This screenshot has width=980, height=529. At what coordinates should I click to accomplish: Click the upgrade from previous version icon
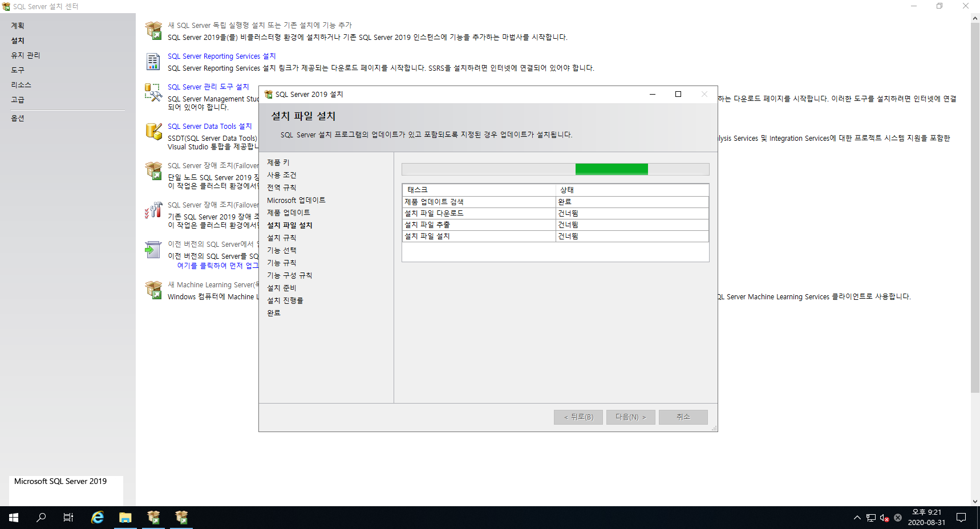point(153,250)
